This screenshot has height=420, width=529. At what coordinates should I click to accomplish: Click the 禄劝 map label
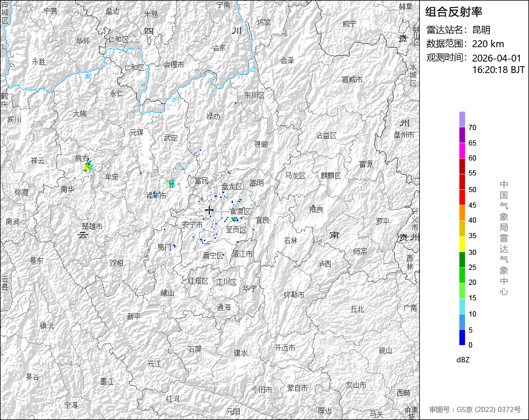[x=213, y=116]
